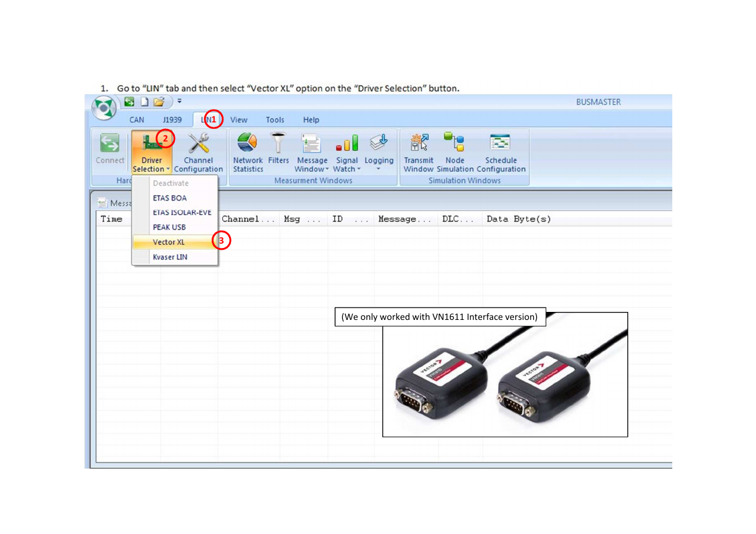Switch to the LIN ribbon tab
Screen dimensions: 756x534
tap(208, 120)
